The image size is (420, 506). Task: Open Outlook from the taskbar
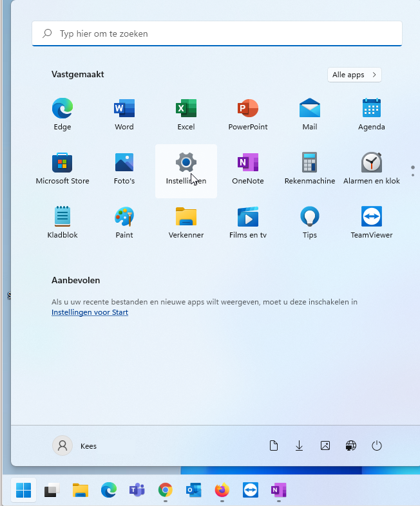coord(194,490)
